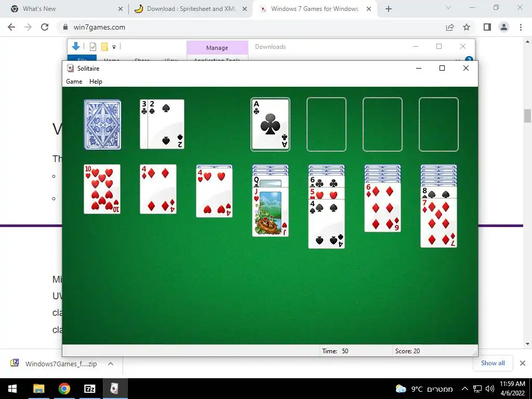532x399 pixels.
Task: Reload the win7games.com page
Action: [45, 27]
